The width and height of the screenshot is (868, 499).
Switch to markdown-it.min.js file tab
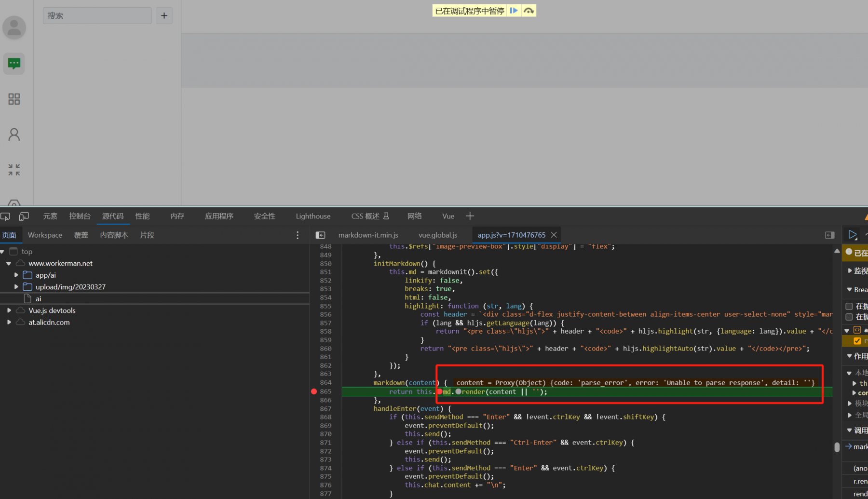(368, 235)
